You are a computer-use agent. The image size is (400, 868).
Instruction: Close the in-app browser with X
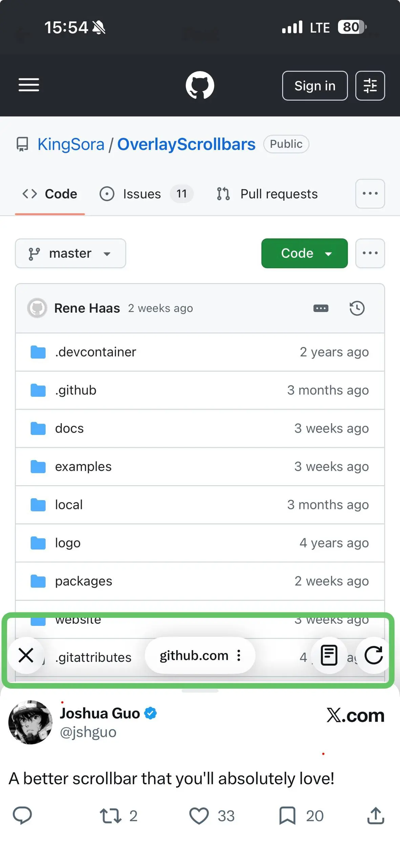(26, 655)
